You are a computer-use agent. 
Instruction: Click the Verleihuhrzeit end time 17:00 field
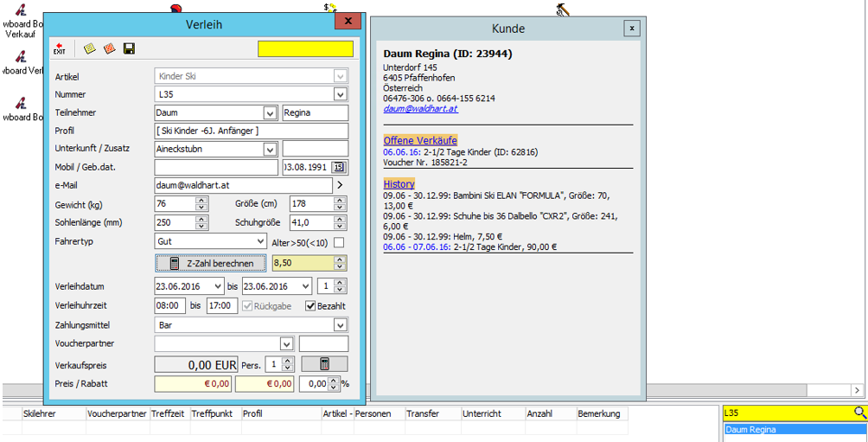point(222,305)
